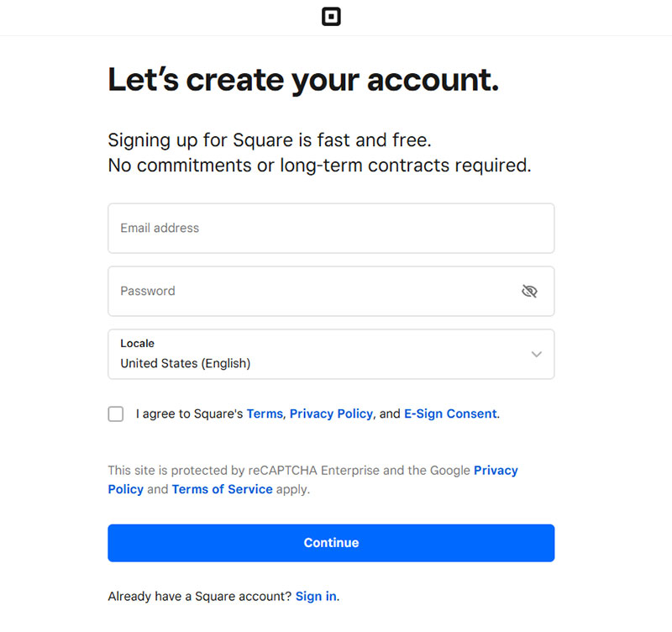Focus the Email address field
The image size is (672, 632).
(x=331, y=228)
